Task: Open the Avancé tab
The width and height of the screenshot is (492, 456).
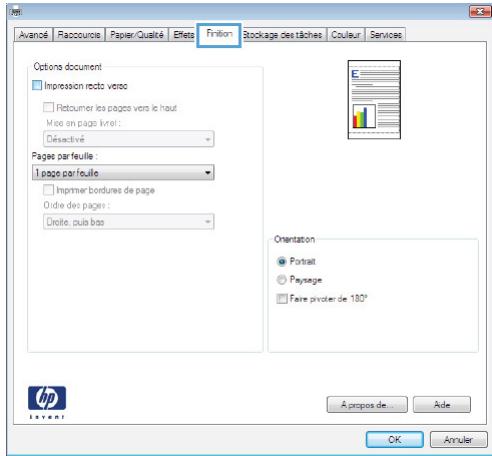Action: (x=33, y=35)
